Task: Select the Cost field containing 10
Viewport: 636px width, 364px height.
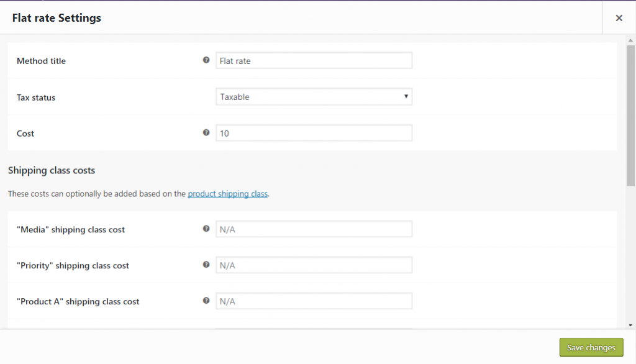Action: 314,132
